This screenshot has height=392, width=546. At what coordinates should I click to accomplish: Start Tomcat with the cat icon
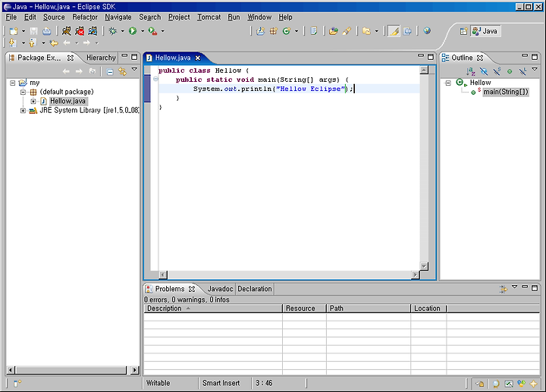click(67, 31)
